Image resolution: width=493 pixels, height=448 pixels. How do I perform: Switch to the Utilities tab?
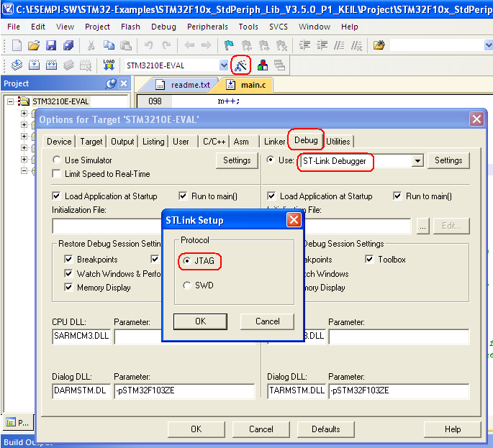338,142
